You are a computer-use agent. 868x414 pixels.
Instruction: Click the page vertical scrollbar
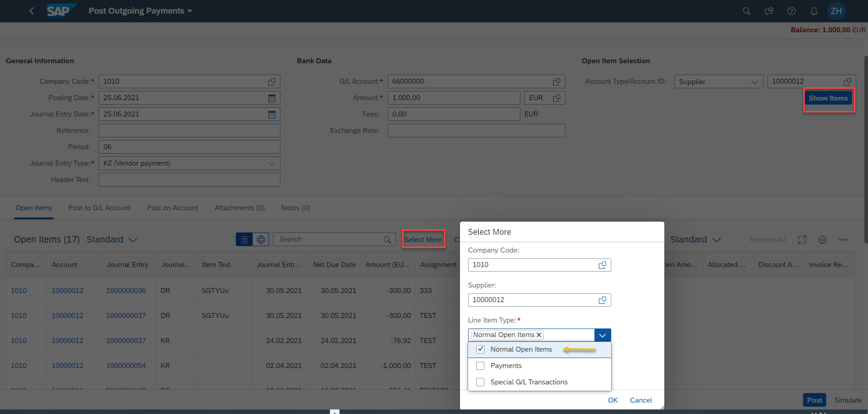tap(865, 150)
